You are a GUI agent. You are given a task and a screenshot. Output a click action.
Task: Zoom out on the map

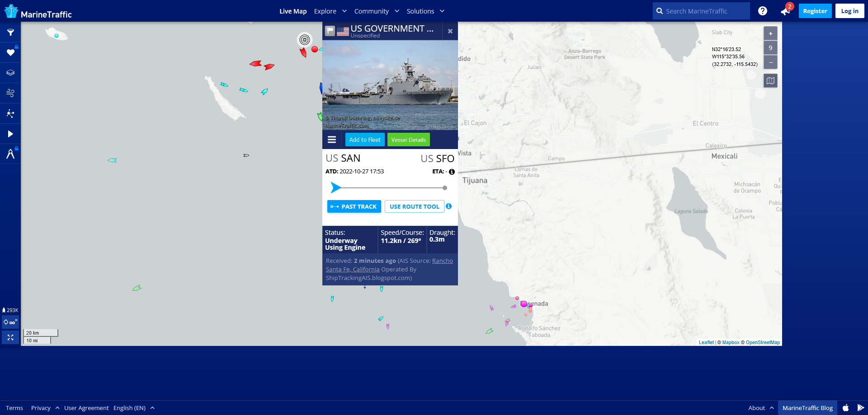770,62
